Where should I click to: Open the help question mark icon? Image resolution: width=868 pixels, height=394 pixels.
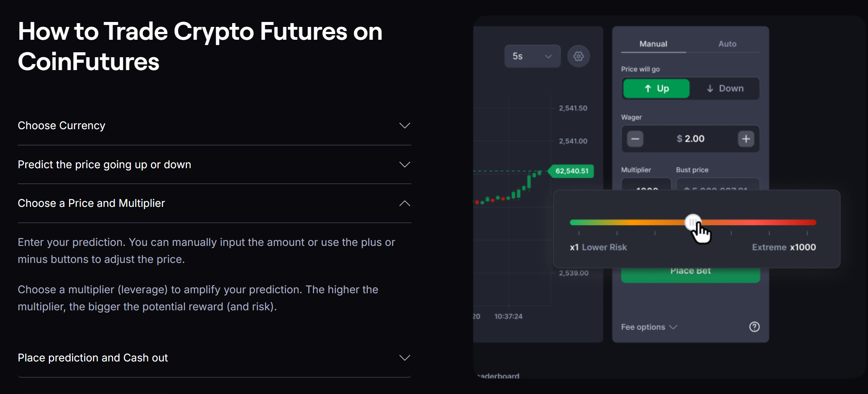(x=754, y=327)
